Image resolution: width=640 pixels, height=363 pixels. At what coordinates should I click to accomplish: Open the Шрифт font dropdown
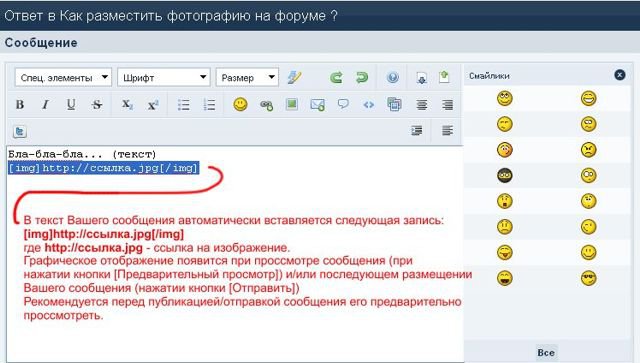point(164,77)
